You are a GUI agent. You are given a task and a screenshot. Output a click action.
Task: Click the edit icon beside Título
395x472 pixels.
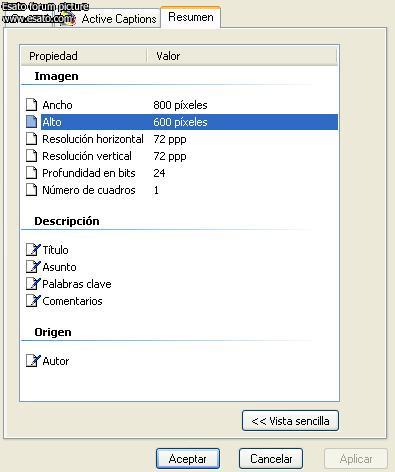33,249
